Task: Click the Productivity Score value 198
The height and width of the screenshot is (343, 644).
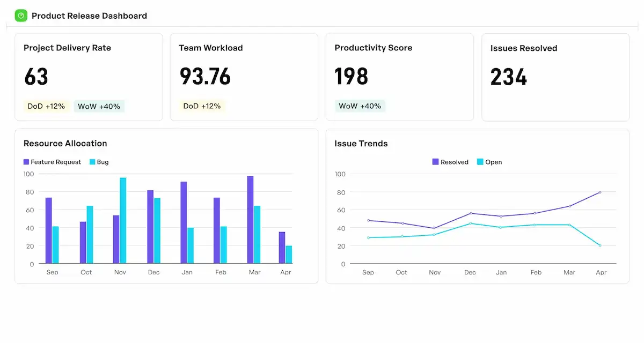Action: 352,77
